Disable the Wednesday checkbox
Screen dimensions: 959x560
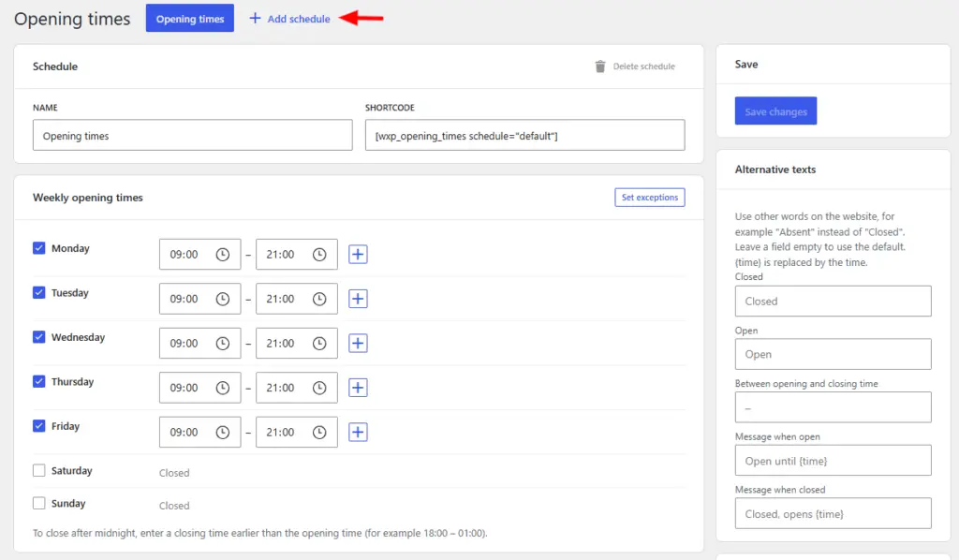[39, 337]
